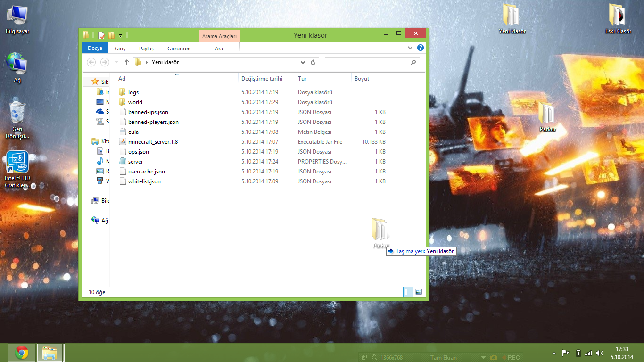This screenshot has height=362, width=644.
Task: Switch to details view button
Action: coord(408,292)
